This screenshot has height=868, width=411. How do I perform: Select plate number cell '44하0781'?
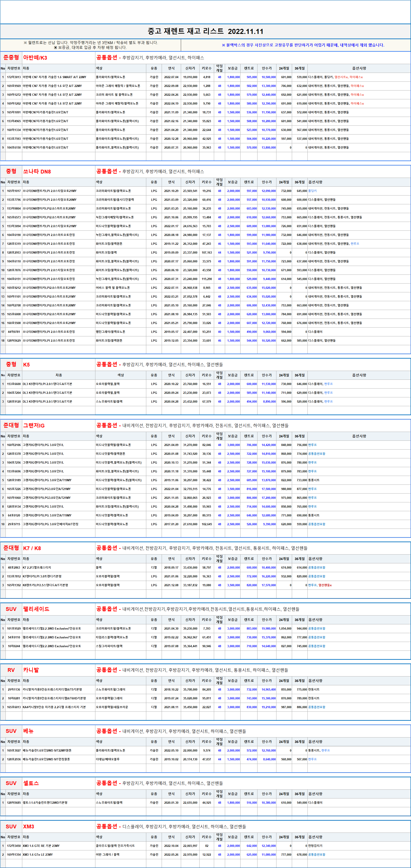click(14, 332)
